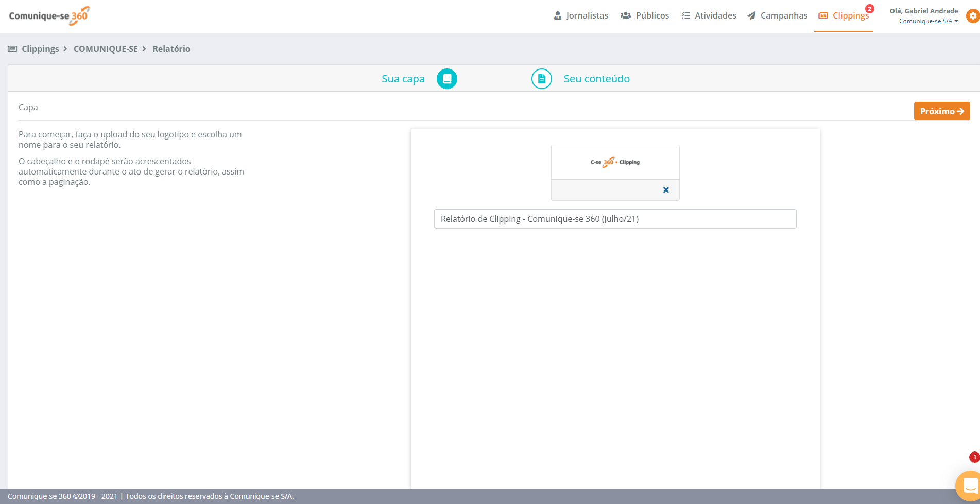This screenshot has height=504, width=980.
Task: Click the red notification badge on chat widget
Action: coord(974,457)
